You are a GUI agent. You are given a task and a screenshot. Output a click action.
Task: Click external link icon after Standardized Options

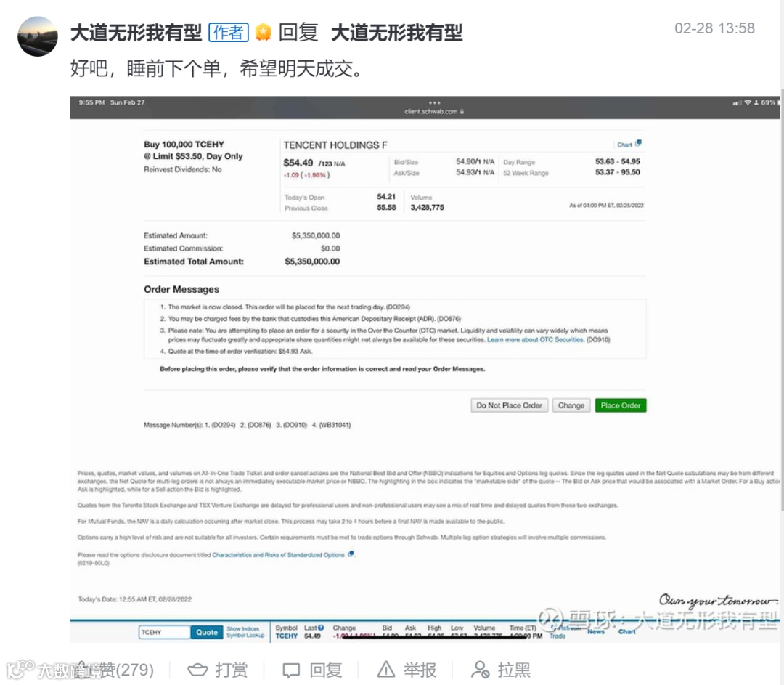click(351, 554)
